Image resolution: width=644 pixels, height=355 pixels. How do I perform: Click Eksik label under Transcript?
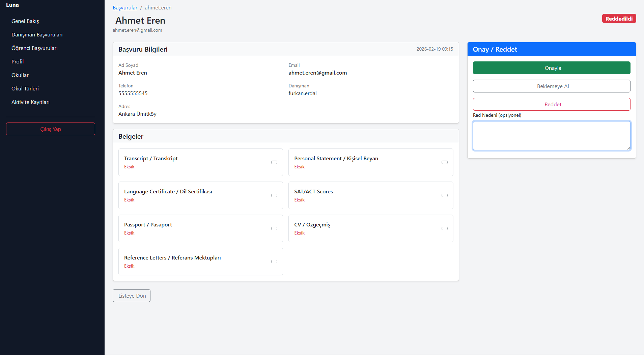[129, 167]
